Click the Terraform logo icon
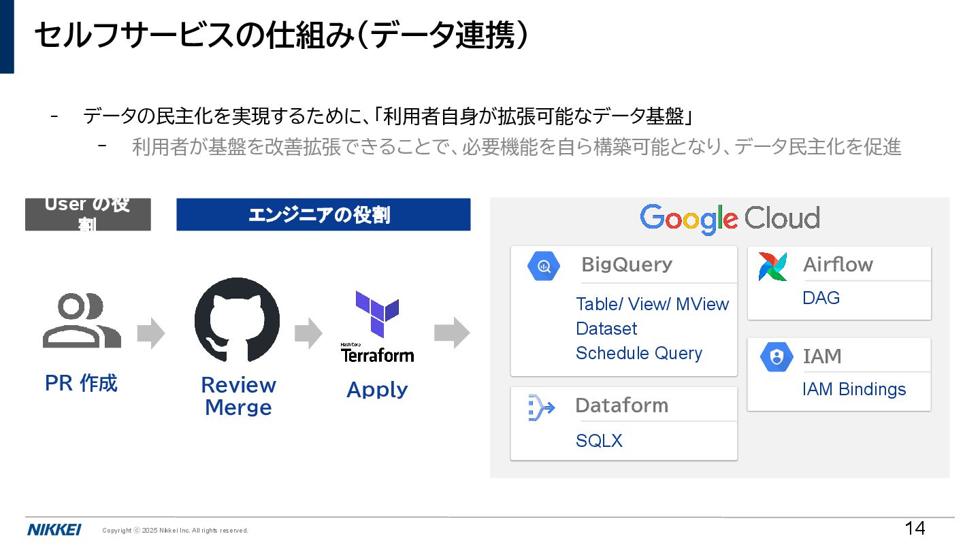 377,327
